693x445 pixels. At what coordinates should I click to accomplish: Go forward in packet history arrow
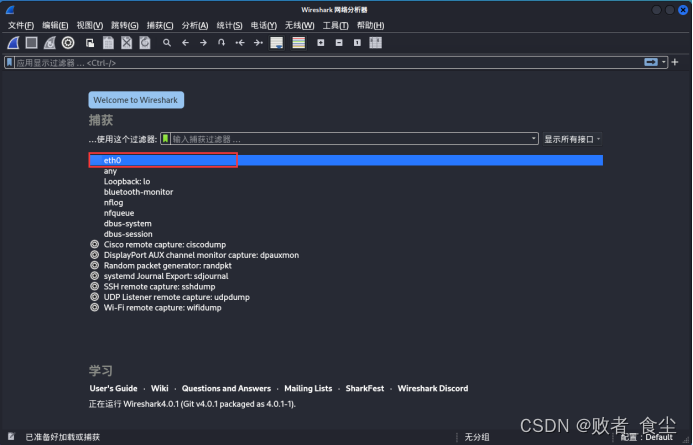(x=203, y=43)
